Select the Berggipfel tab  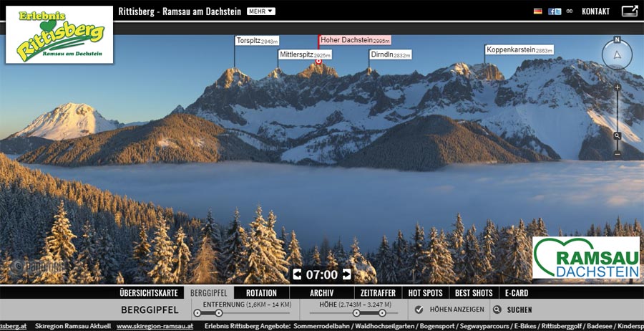[209, 293]
